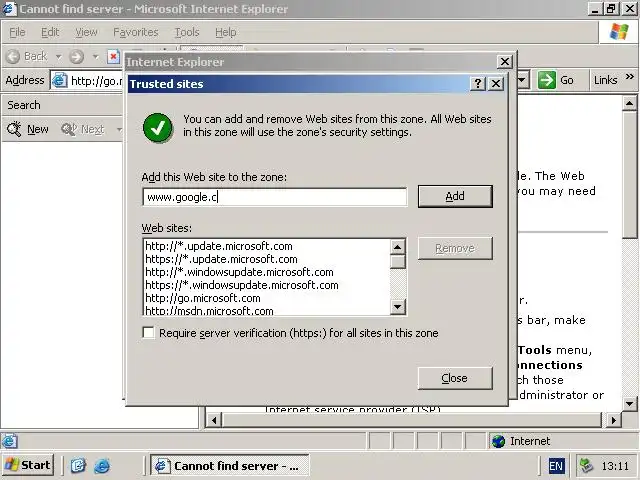This screenshot has height=480, width=640.
Task: Launch Internet Explorer from quick launch
Action: click(x=102, y=465)
